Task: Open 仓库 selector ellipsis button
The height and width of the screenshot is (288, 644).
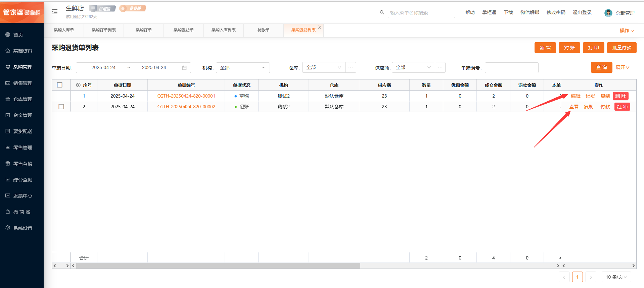Action: point(351,67)
